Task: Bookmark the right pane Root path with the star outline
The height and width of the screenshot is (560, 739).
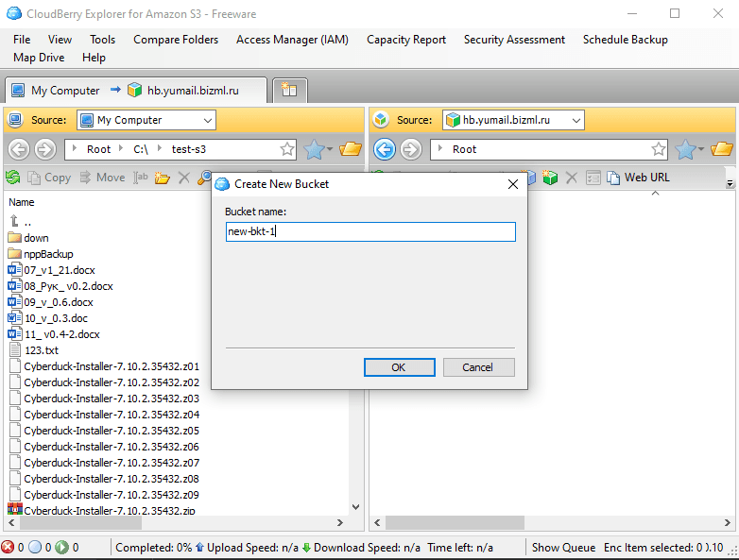Action: (659, 150)
